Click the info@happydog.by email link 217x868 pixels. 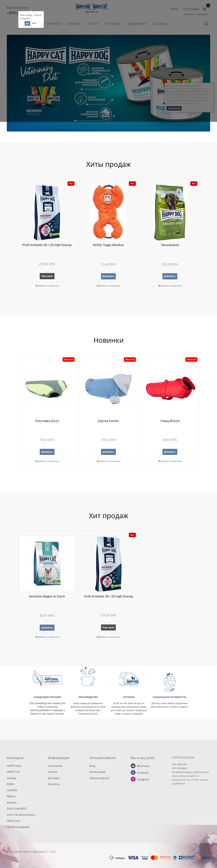point(183,757)
